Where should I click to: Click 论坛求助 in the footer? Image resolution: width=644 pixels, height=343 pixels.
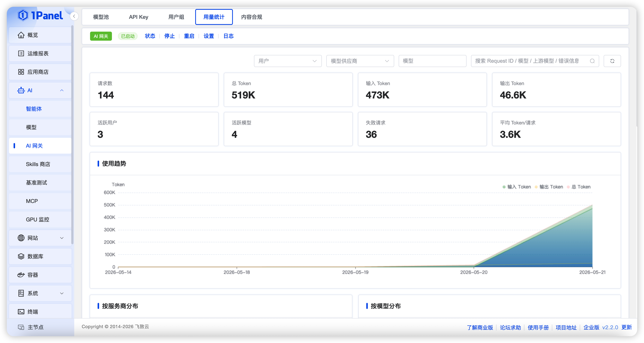[510, 327]
